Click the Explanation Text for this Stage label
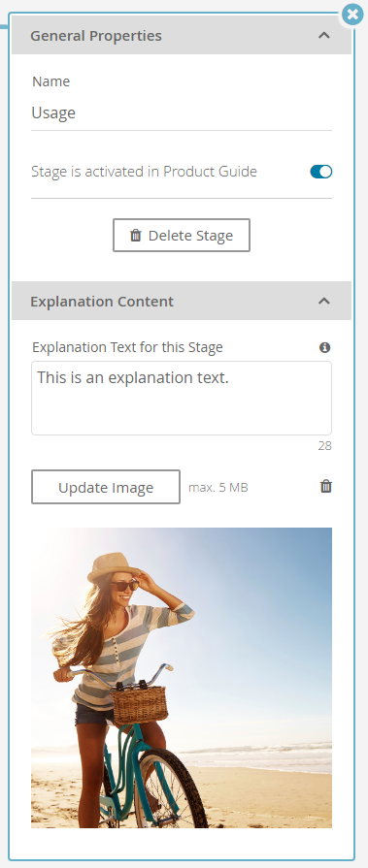Screen dimensions: 368x868 tap(127, 347)
